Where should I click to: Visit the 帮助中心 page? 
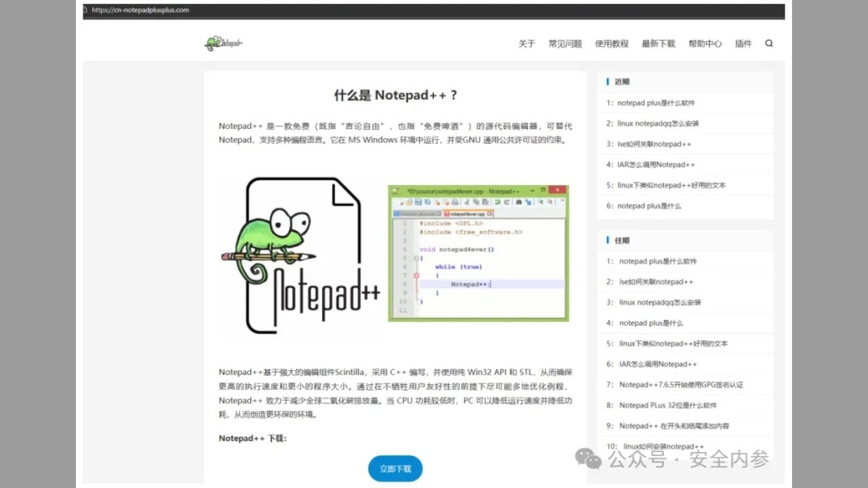tap(705, 43)
